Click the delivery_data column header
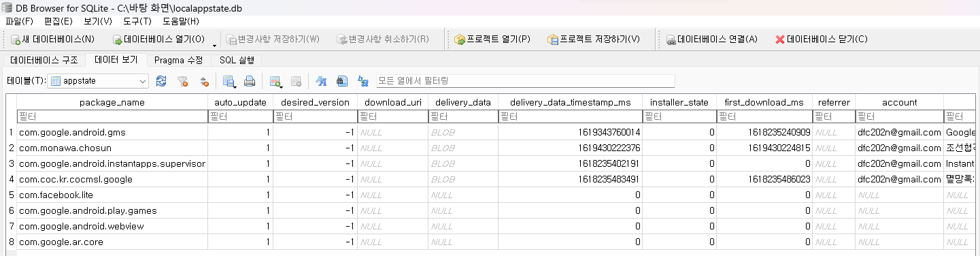Viewport: 980px width, 256px height. (463, 102)
